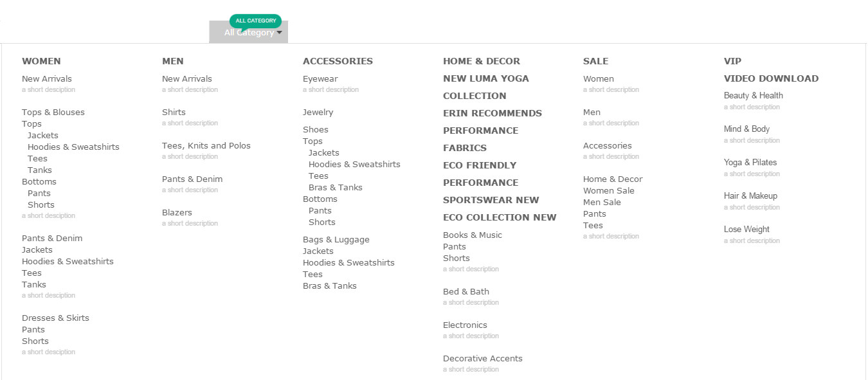Open Eyewear under Accessories
Viewport: 868px width, 380px height.
[320, 78]
